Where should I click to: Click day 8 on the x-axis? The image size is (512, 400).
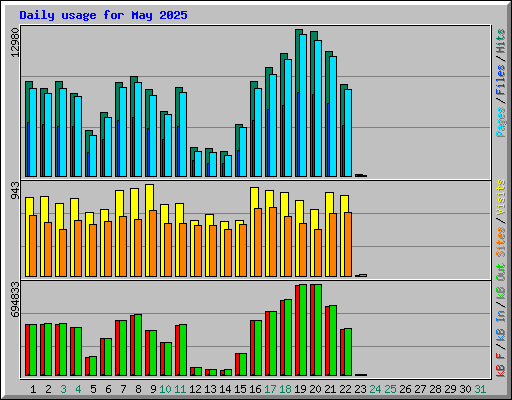[138, 389]
